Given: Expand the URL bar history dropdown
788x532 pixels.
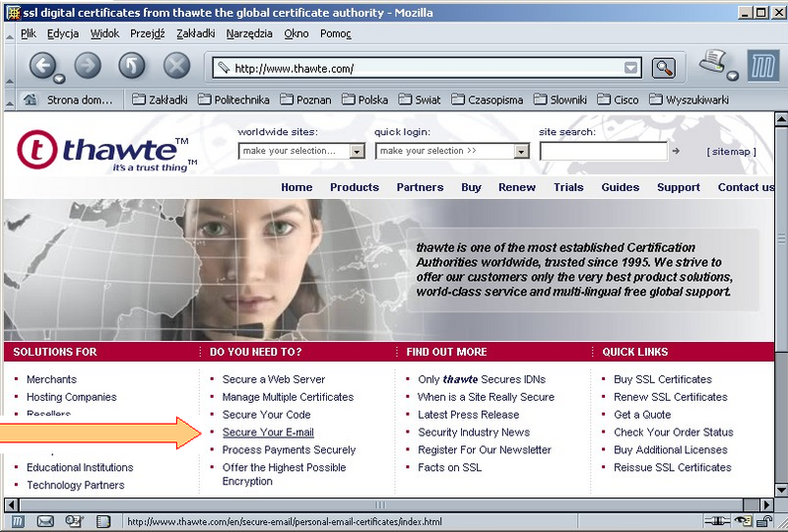Looking at the screenshot, I should click(630, 68).
